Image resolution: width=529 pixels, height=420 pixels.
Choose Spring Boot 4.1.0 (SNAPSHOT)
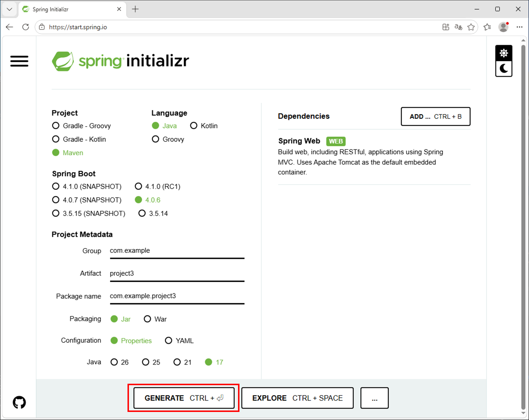pyautogui.click(x=87, y=187)
